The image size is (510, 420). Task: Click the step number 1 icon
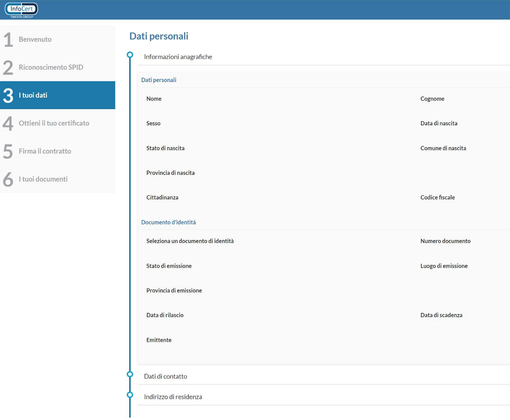click(x=8, y=40)
